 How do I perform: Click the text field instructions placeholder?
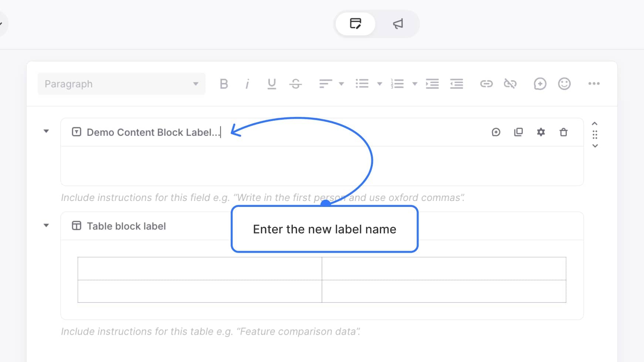click(263, 198)
